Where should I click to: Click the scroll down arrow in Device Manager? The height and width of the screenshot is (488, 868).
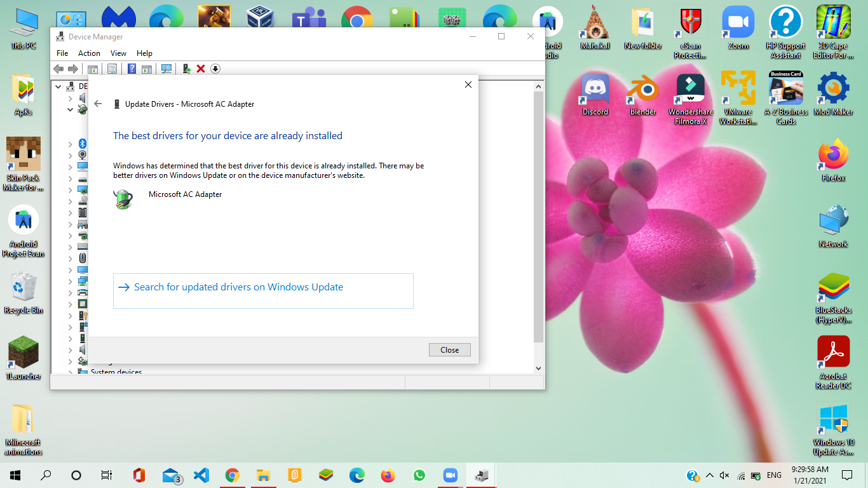click(538, 369)
